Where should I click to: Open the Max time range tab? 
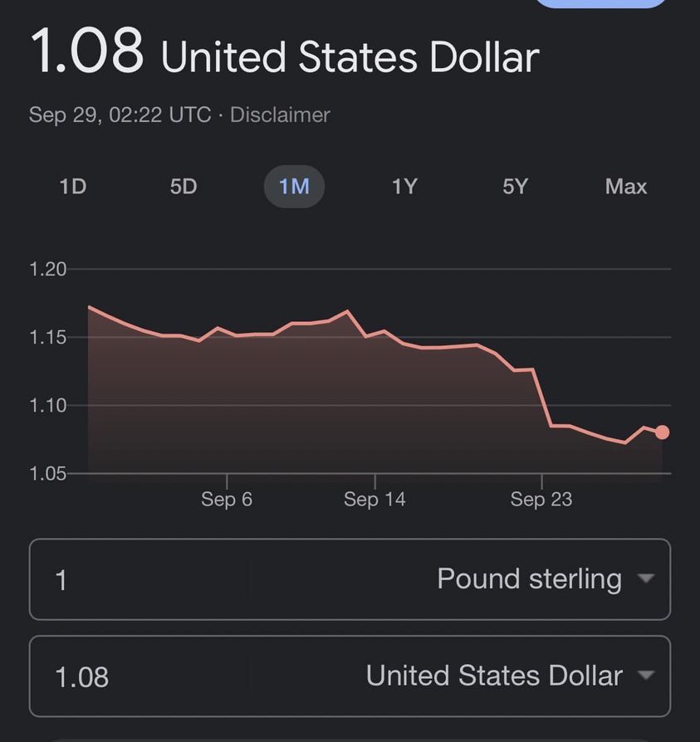(626, 186)
